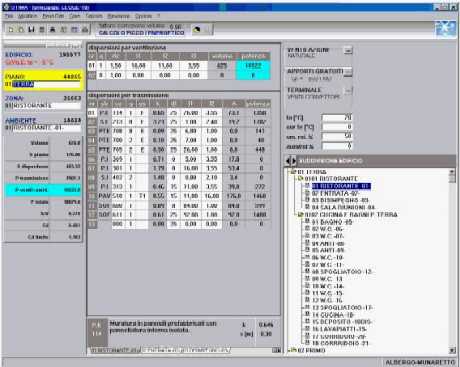Image resolution: width=460 pixels, height=367 pixels.
Task: Click the room icon beside 02 ENTRATA
Action: pos(307,193)
